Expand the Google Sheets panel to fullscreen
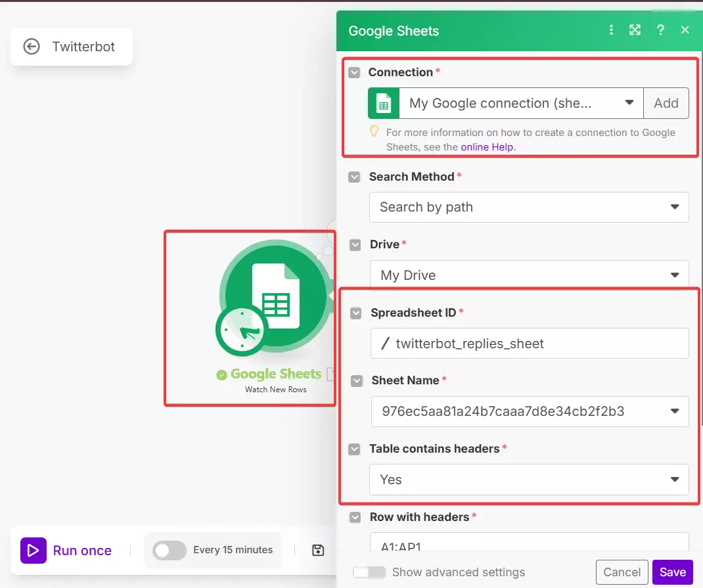Screen dimensions: 703x588 pyautogui.click(x=635, y=30)
